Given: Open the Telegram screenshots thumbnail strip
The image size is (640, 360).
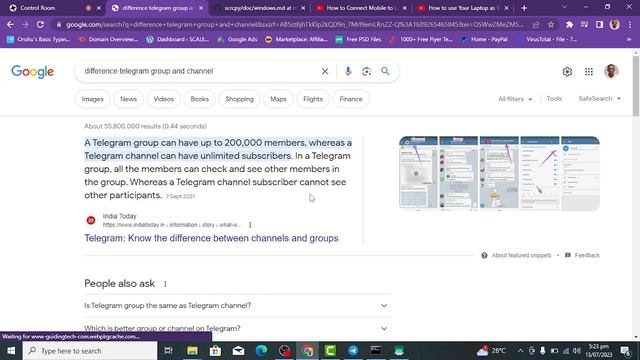Looking at the screenshot, I should click(499, 173).
